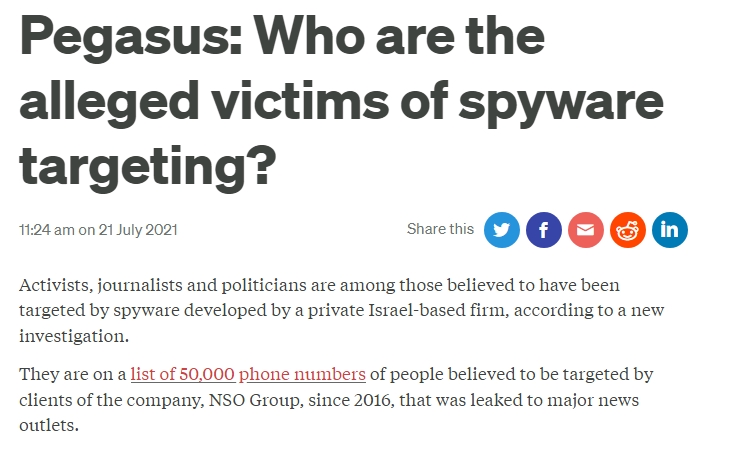Click the "Share this" label
The image size is (736, 460).
coord(440,229)
